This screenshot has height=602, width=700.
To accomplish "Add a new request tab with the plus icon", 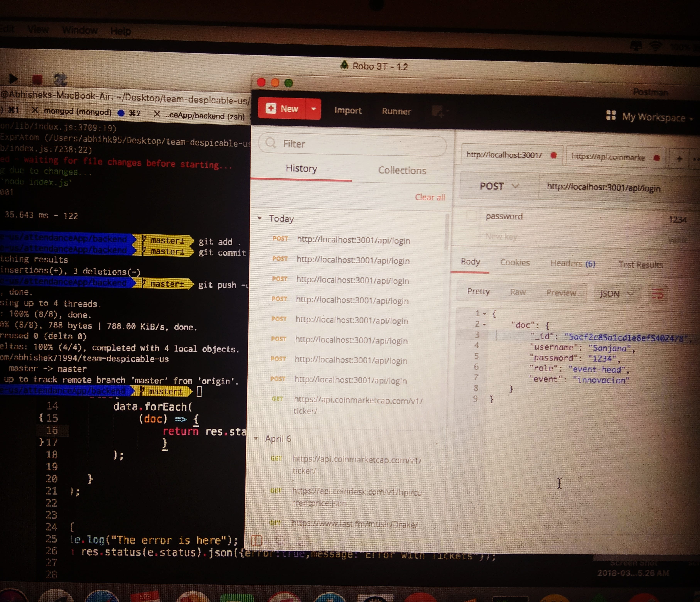I will (679, 159).
